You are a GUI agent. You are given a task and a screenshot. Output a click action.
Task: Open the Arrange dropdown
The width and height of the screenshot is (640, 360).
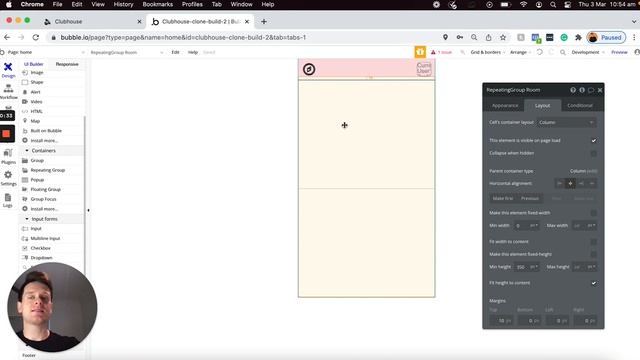click(x=520, y=52)
